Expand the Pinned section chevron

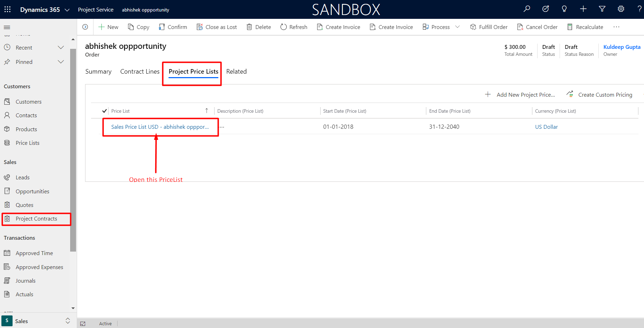point(61,62)
